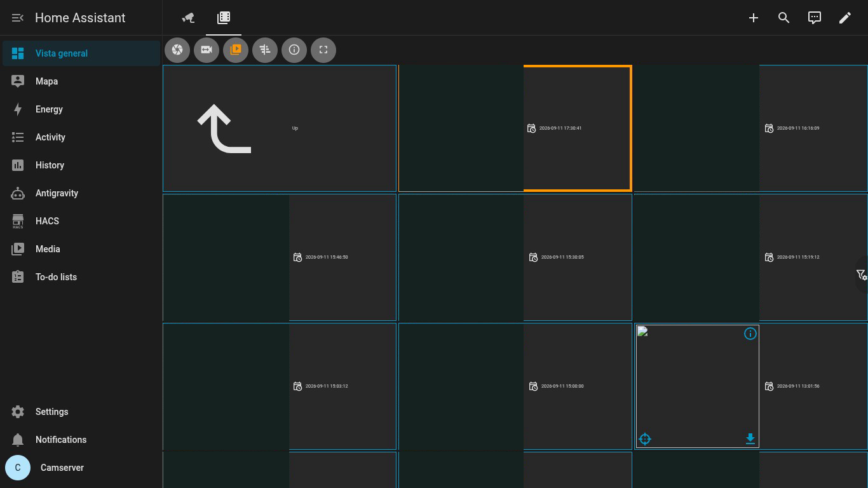Edit dashboard with the pencil icon
Viewport: 868px width, 488px height.
(845, 18)
